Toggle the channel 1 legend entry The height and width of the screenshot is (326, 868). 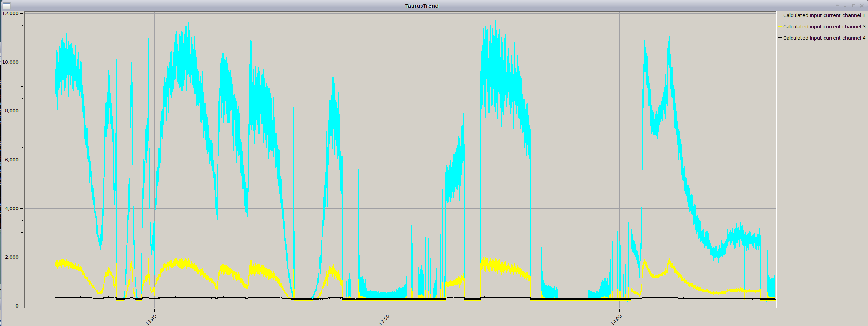point(824,15)
